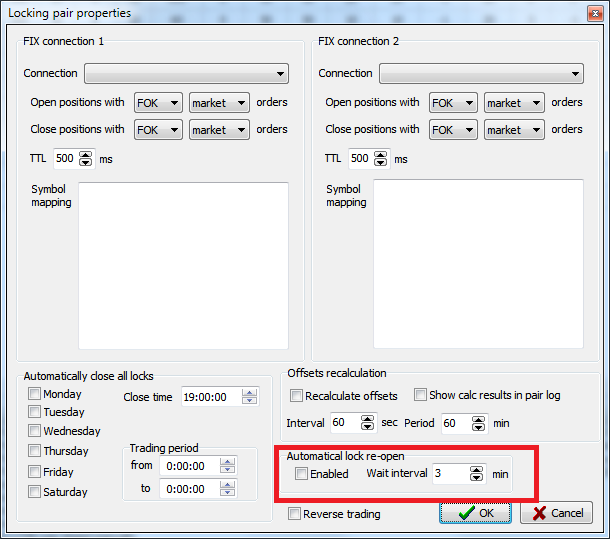The height and width of the screenshot is (539, 610).
Task: Change FIX connection 1 open positions market dropdown
Action: (x=219, y=103)
